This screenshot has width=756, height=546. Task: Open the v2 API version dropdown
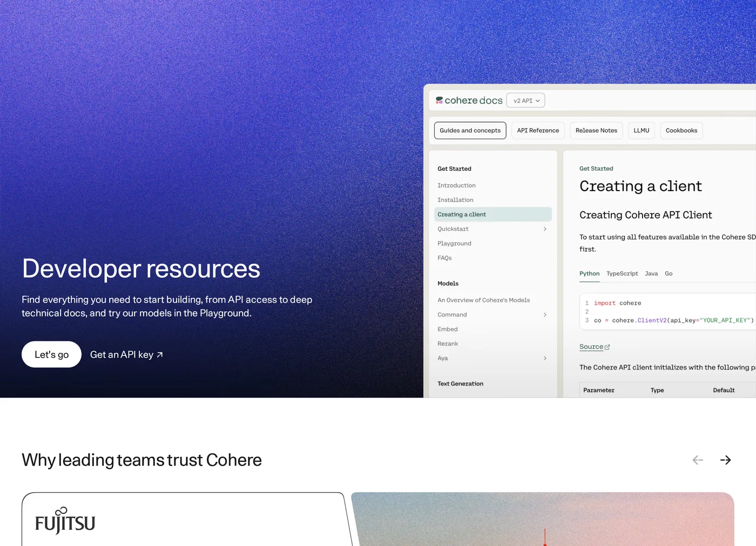(x=526, y=100)
